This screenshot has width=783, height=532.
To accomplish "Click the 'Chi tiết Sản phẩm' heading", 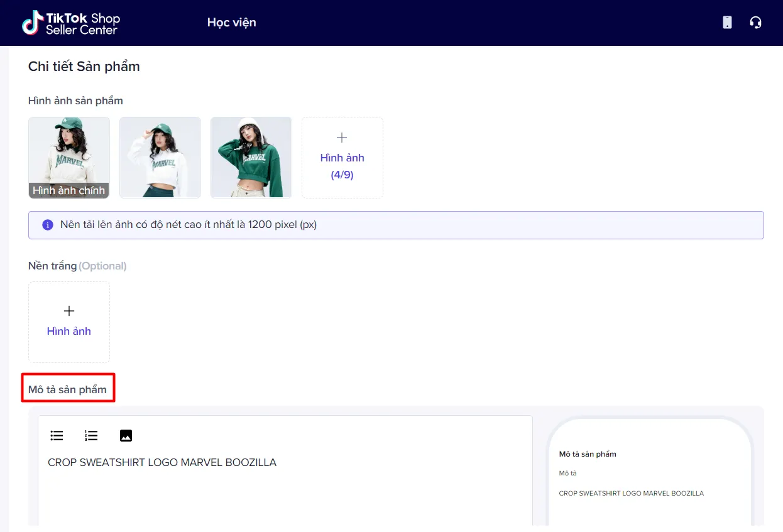I will [84, 66].
